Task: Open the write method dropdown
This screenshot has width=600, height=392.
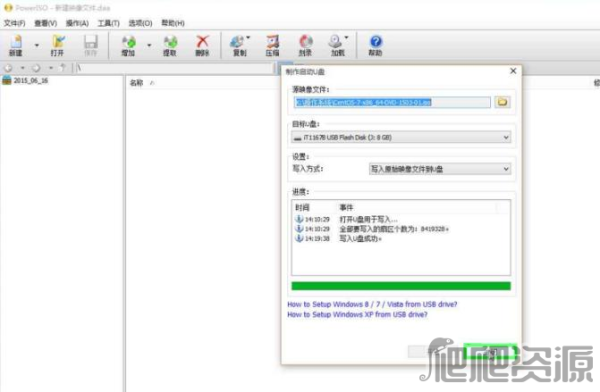Action: point(440,169)
